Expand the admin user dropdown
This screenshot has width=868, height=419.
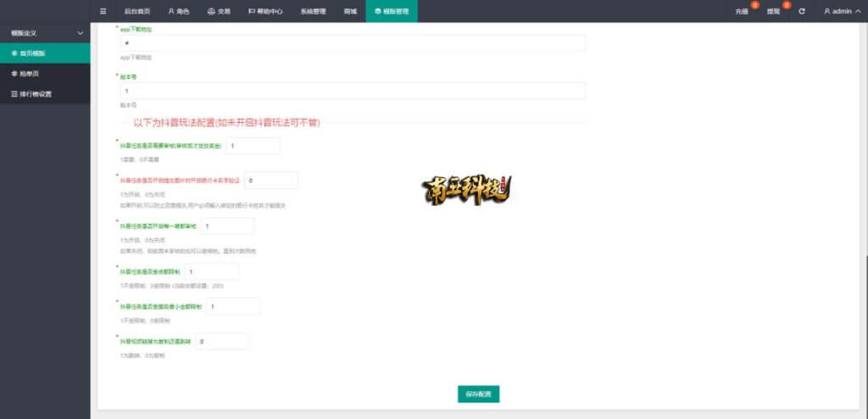(842, 11)
